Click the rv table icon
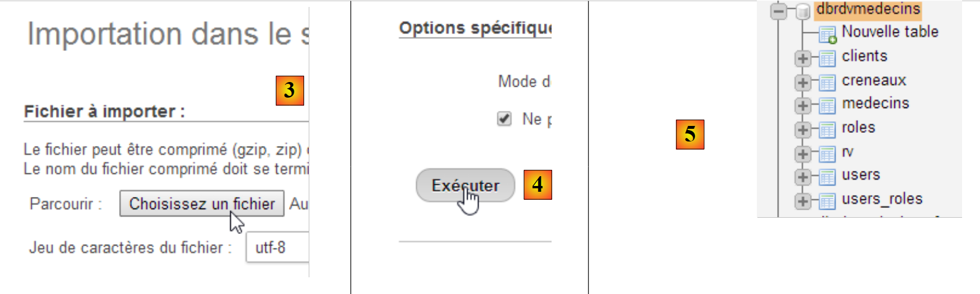 pyautogui.click(x=828, y=154)
